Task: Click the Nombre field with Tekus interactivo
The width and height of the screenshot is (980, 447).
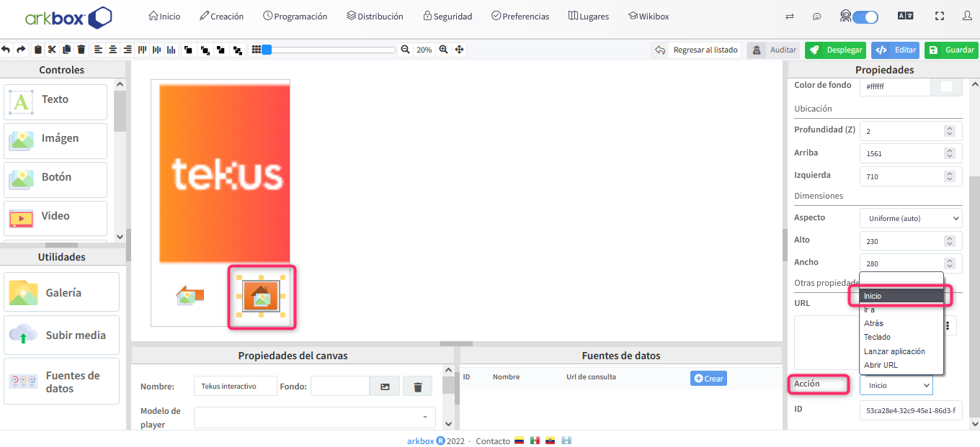Action: click(235, 387)
